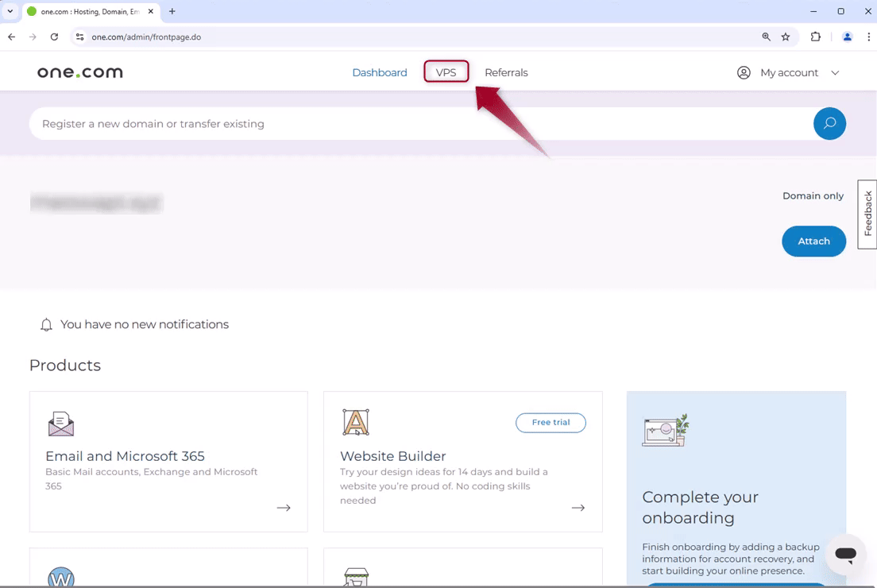Click the blue domain search magnifier button
The image size is (877, 588).
click(x=829, y=124)
